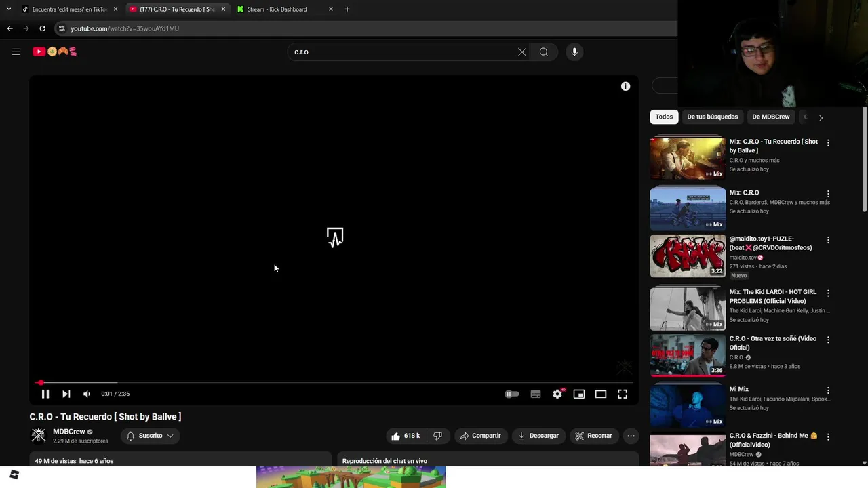Open options for C.R.O & Fazzini video
Screen dimensions: 868x488
828,437
